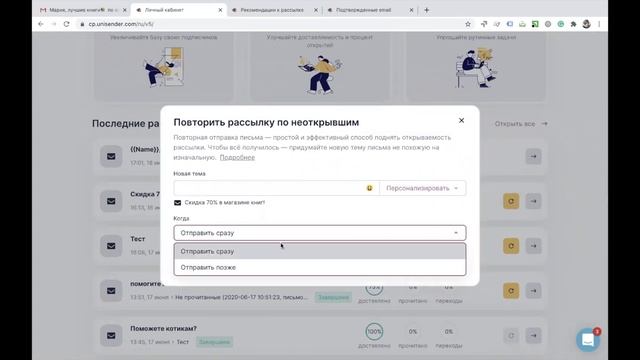This screenshot has height=360, width=640.
Task: Close the Gmail tab
Action: (124, 10)
